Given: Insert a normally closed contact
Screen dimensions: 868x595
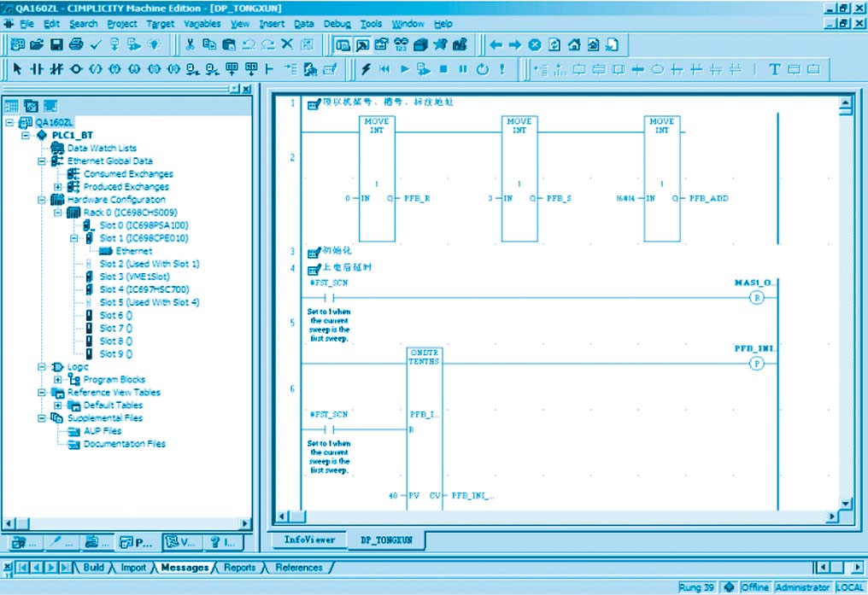Looking at the screenshot, I should pos(56,69).
